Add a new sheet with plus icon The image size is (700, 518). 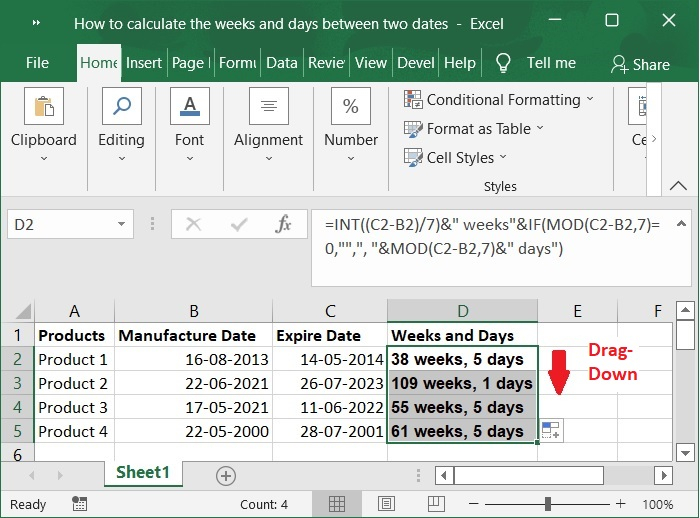tap(226, 476)
